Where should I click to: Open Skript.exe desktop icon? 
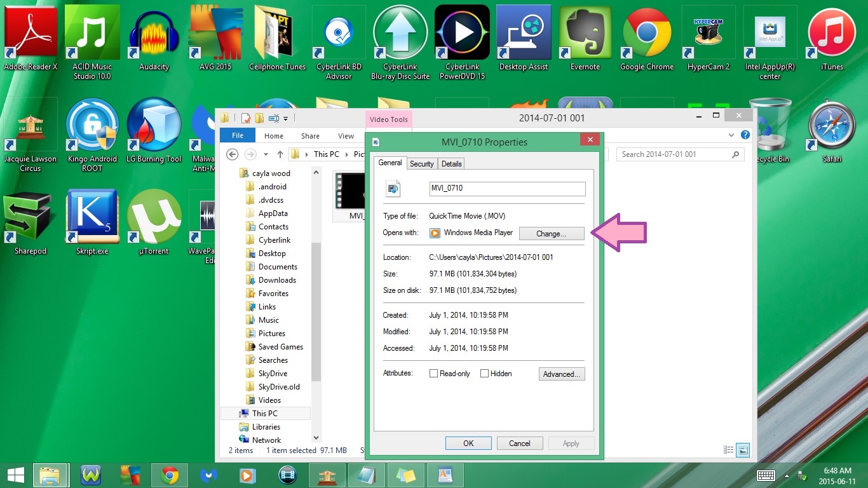coord(92,222)
